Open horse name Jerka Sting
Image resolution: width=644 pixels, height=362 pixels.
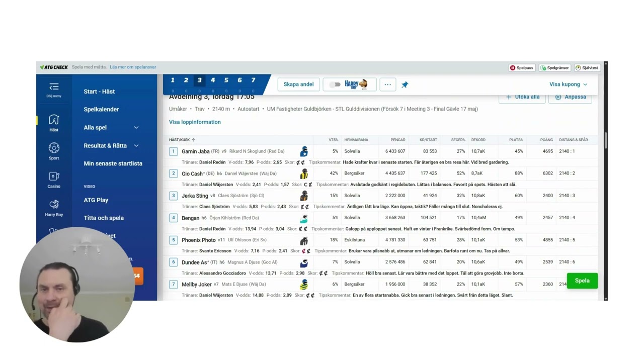point(195,196)
